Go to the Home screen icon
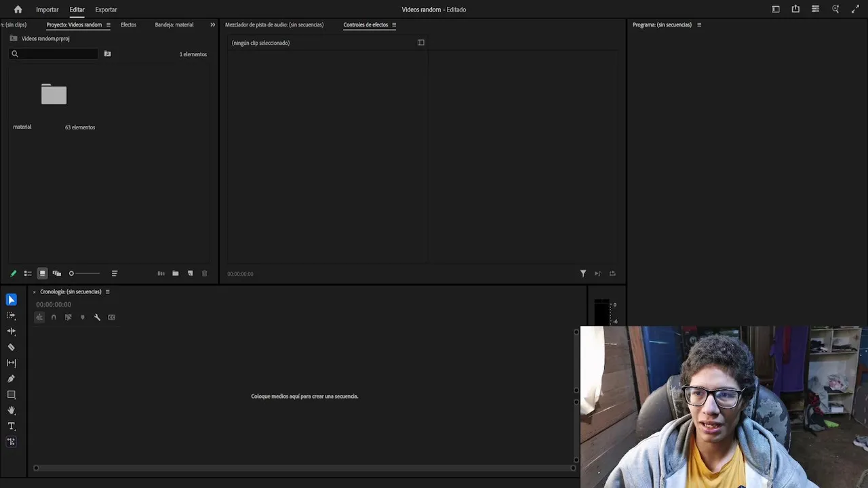The image size is (868, 488). (18, 9)
